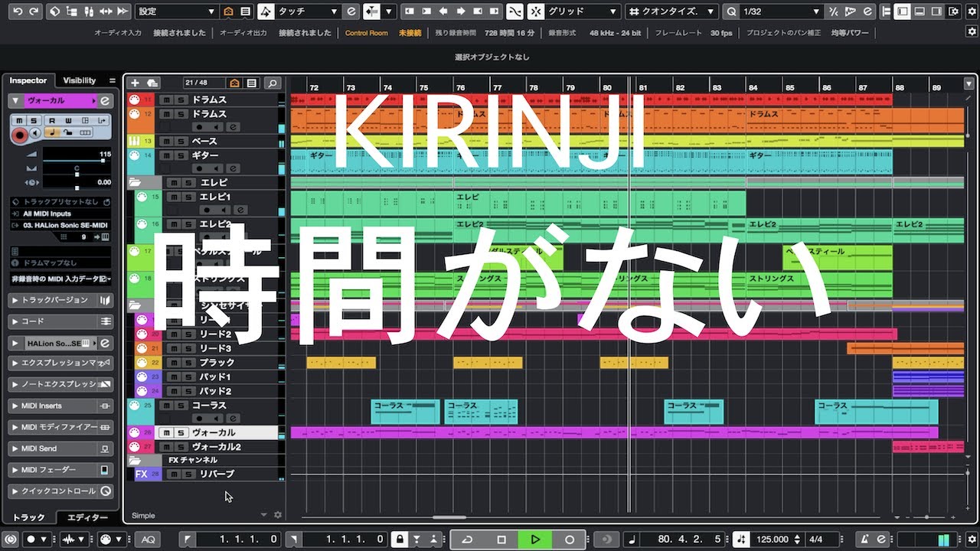Screen dimensions: 980x551
Task: Open the track search magnifier icon
Action: (x=272, y=83)
